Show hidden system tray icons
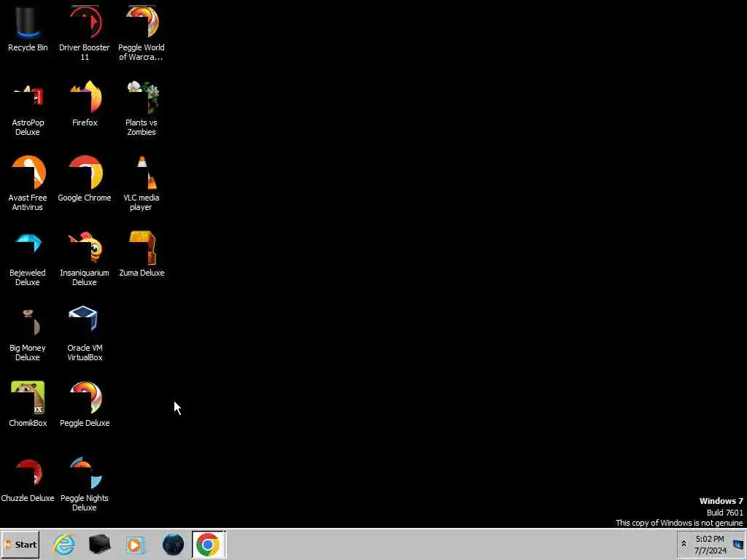Image resolution: width=747 pixels, height=560 pixels. pos(684,544)
